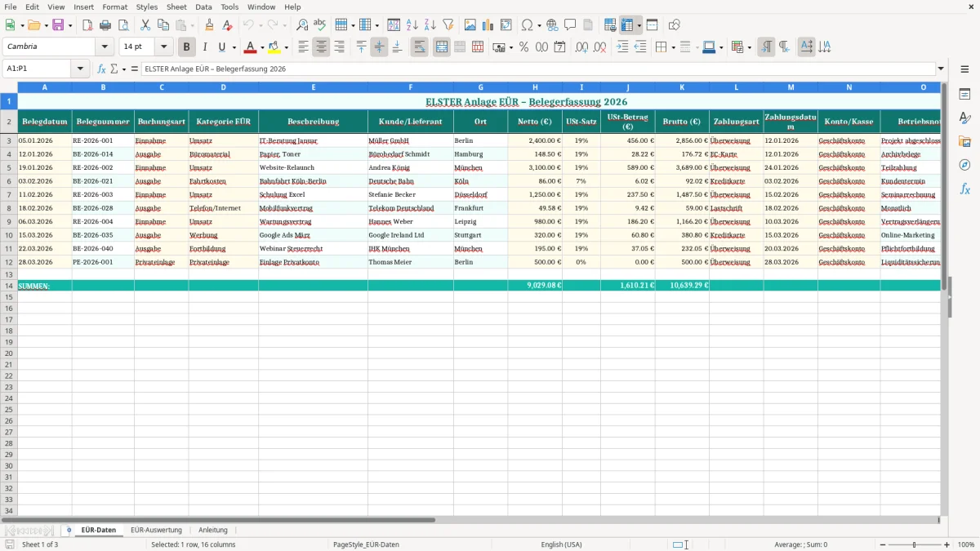Open Find & Replace icon

coord(302,25)
